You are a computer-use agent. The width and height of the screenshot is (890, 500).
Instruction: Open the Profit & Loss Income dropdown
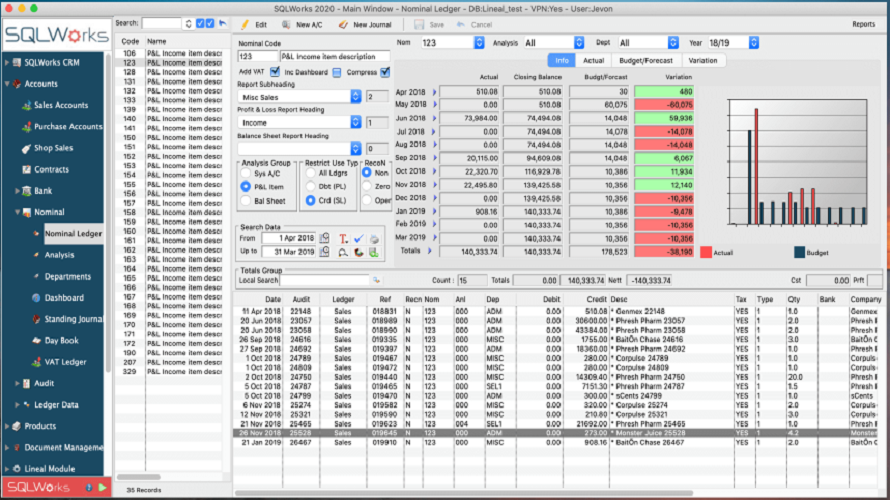tap(355, 122)
